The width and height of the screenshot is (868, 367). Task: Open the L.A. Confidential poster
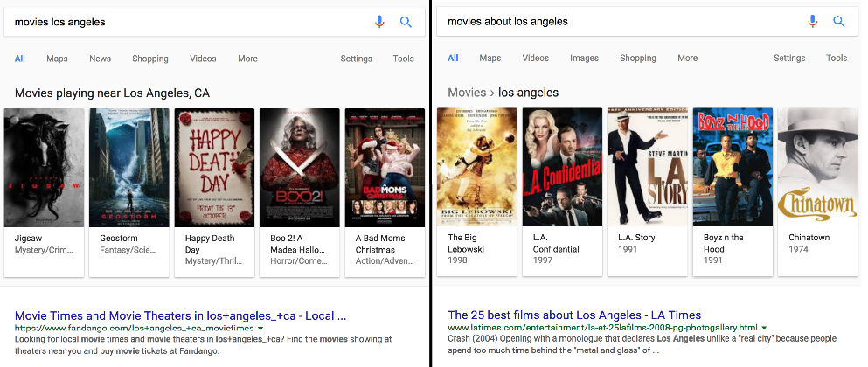click(562, 167)
